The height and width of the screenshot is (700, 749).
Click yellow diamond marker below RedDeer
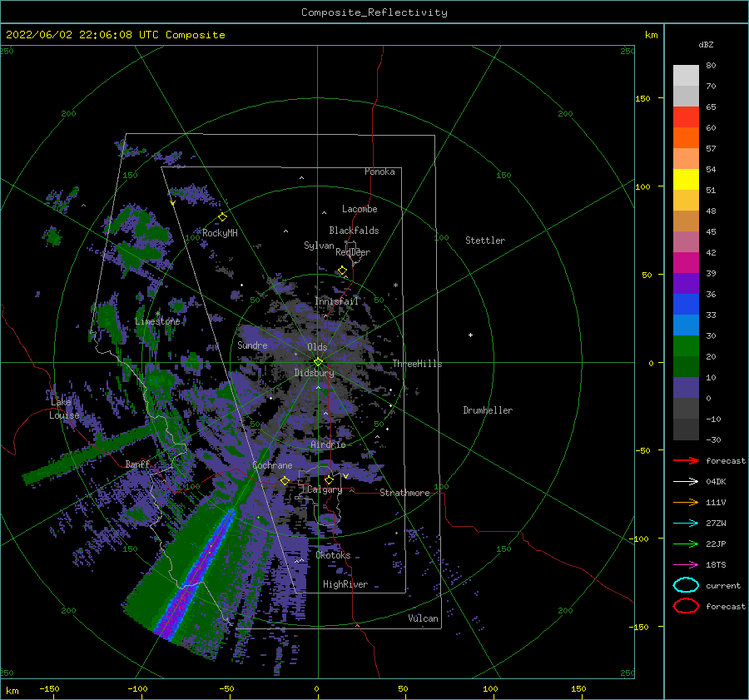[x=343, y=271]
